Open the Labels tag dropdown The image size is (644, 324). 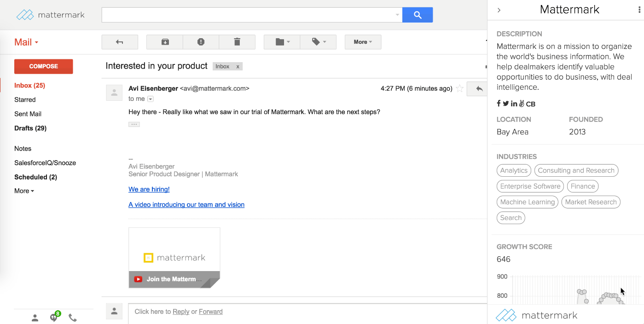click(x=318, y=42)
